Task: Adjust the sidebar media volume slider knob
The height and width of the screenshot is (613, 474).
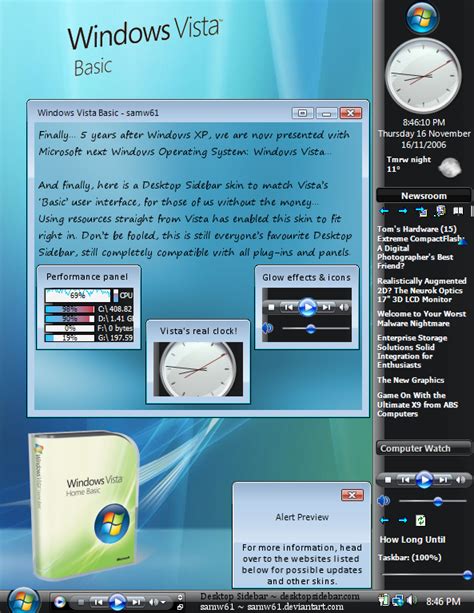Action: pyautogui.click(x=438, y=501)
